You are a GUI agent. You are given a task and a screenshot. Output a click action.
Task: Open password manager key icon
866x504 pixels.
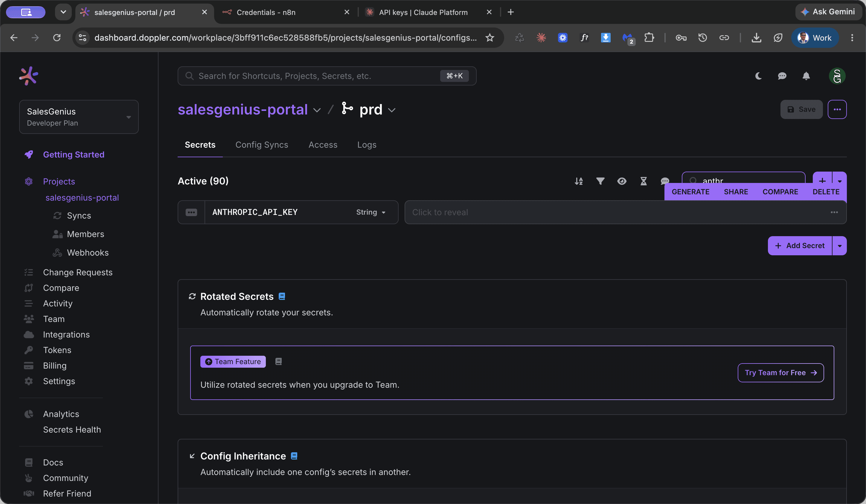click(681, 38)
